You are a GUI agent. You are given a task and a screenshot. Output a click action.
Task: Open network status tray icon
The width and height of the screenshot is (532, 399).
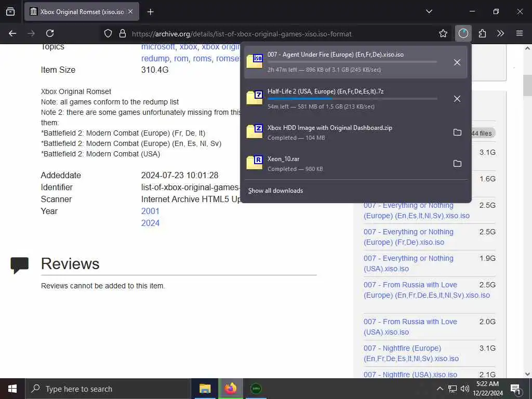(453, 389)
